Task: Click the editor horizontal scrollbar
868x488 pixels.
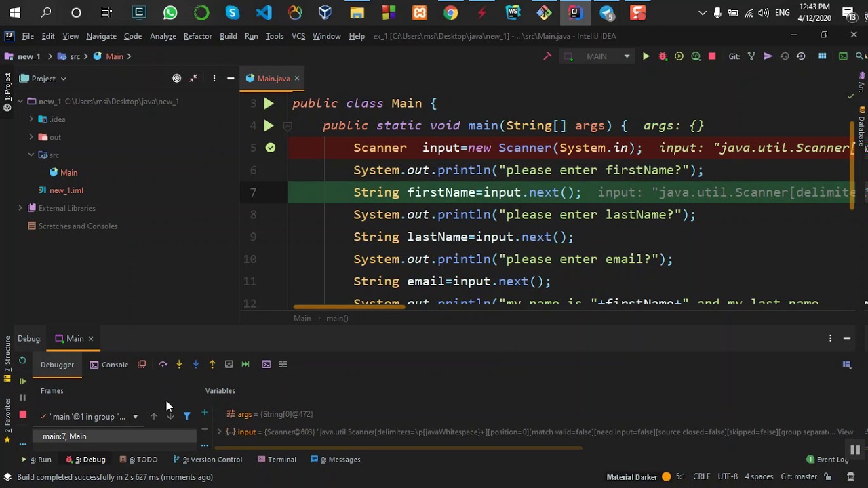Action: pos(349,307)
